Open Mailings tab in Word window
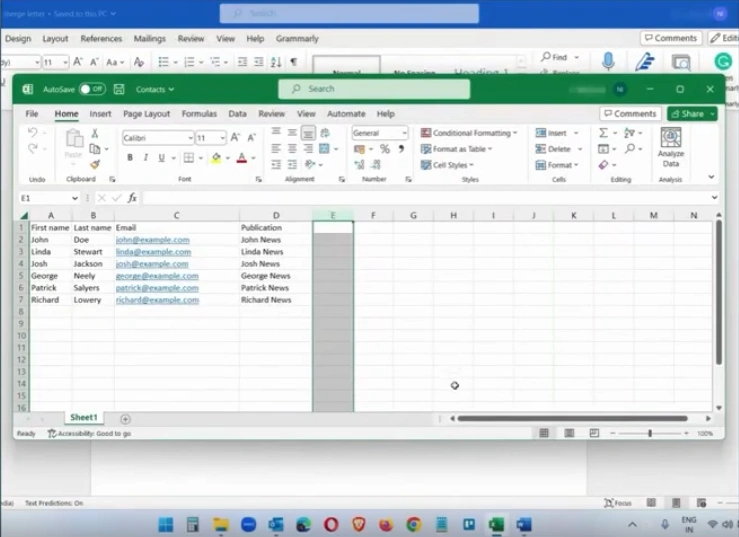739x537 pixels. click(149, 39)
